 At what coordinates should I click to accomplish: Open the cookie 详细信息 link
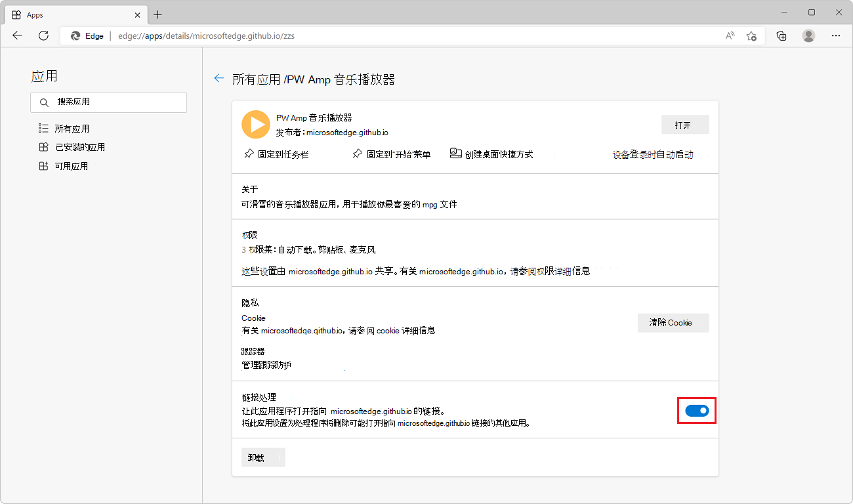click(406, 330)
